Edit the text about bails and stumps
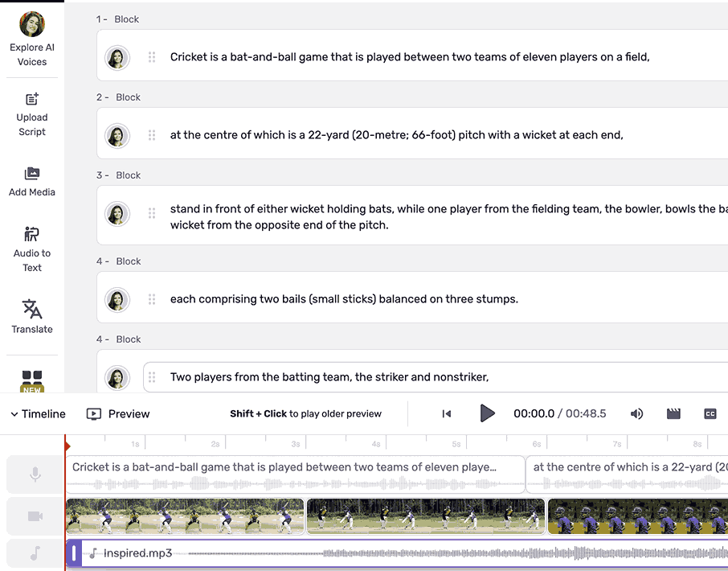 coord(344,299)
